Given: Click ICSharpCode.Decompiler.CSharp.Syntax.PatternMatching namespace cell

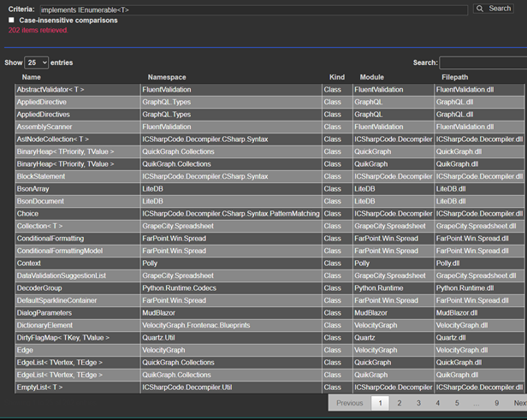Looking at the screenshot, I should pos(231,214).
